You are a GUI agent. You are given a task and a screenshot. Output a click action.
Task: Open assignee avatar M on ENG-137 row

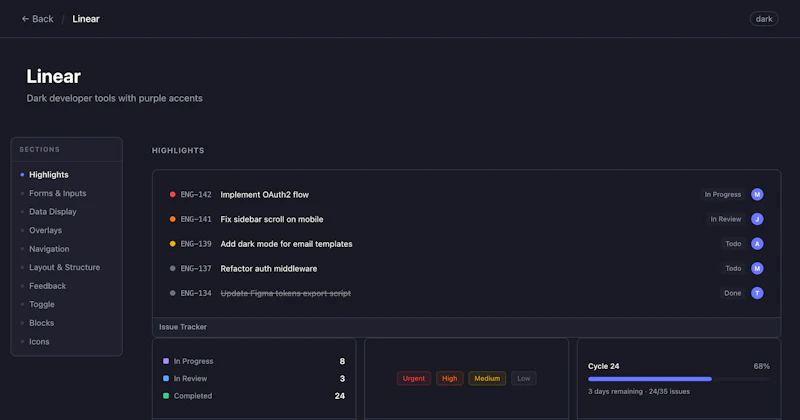click(757, 268)
